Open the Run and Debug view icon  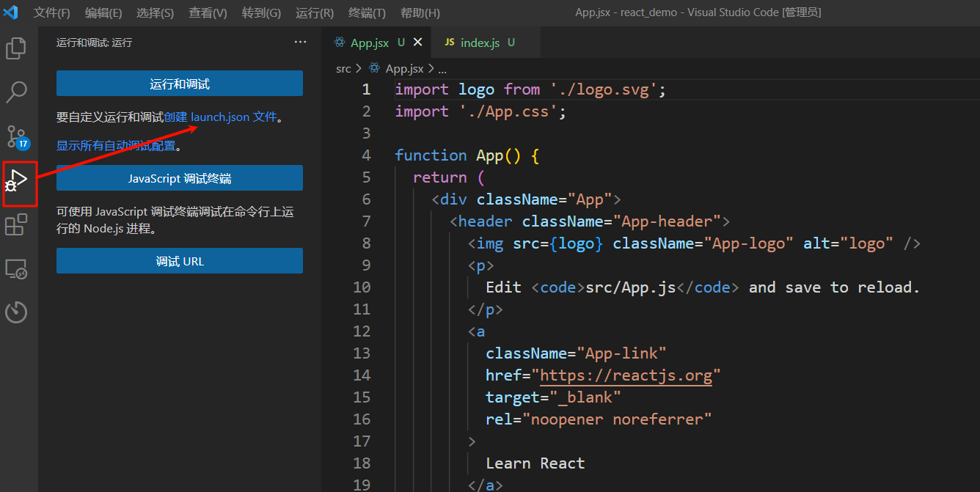17,180
